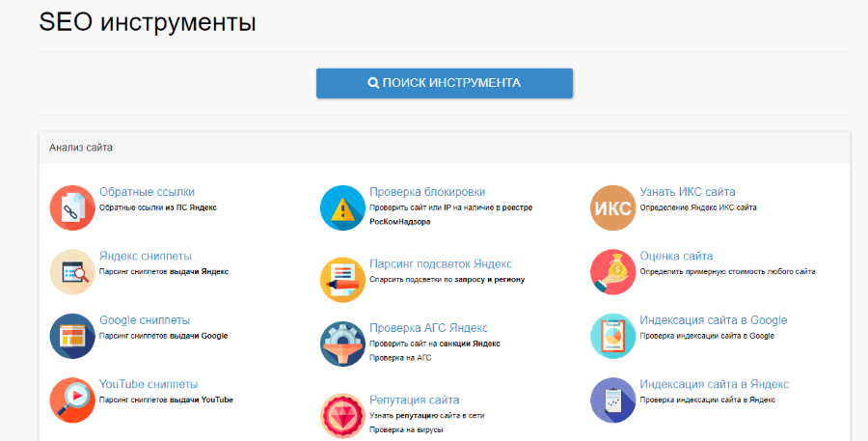
Task: Click the Яндекс сниппеты magnifier icon
Action: coord(72,272)
